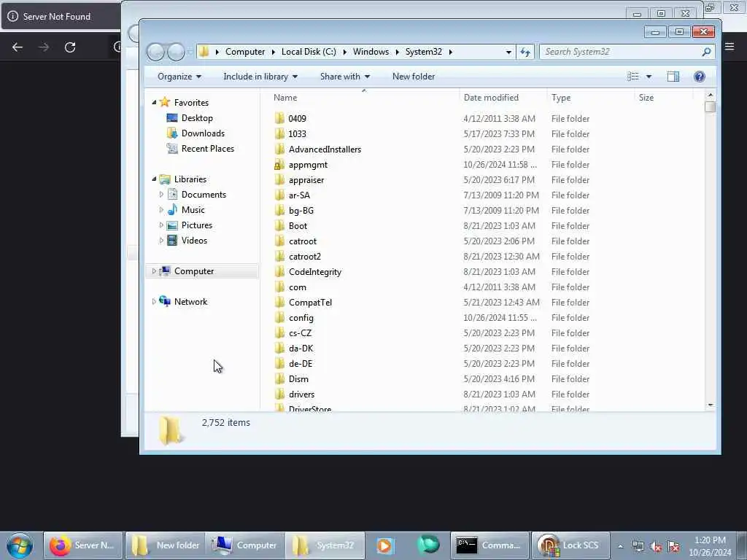Click the vertical scrollbar thumb

coord(711,107)
